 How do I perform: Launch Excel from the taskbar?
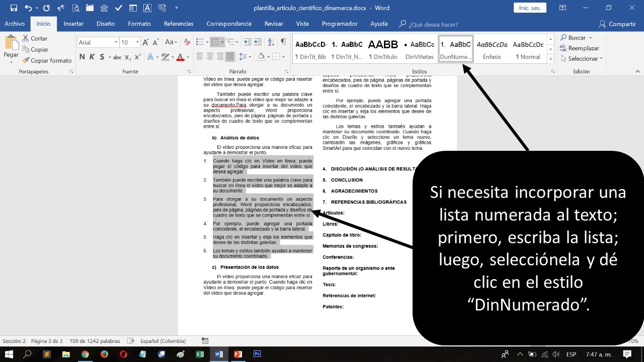tap(200, 354)
